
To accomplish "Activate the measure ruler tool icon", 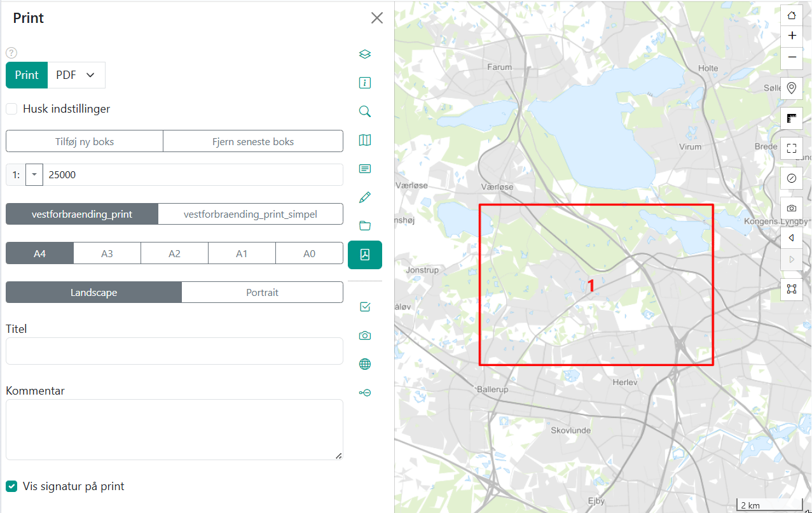I will click(x=792, y=118).
